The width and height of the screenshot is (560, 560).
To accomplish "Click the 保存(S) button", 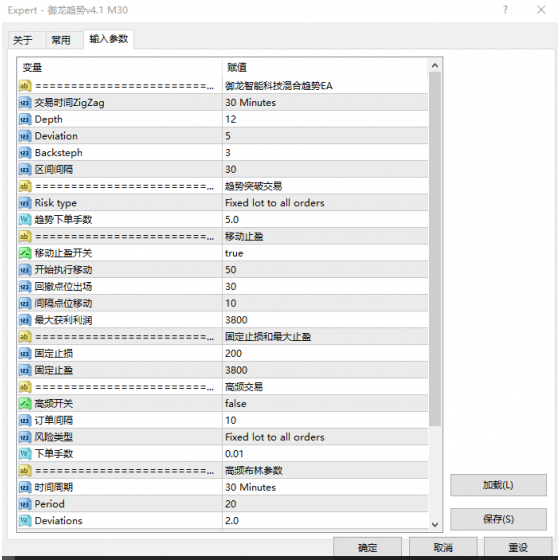I will tap(498, 519).
